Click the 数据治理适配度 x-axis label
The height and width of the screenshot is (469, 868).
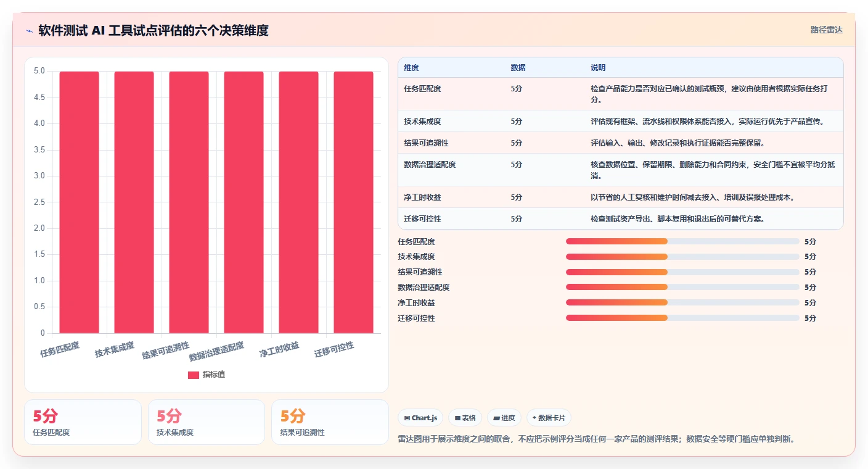pos(216,352)
